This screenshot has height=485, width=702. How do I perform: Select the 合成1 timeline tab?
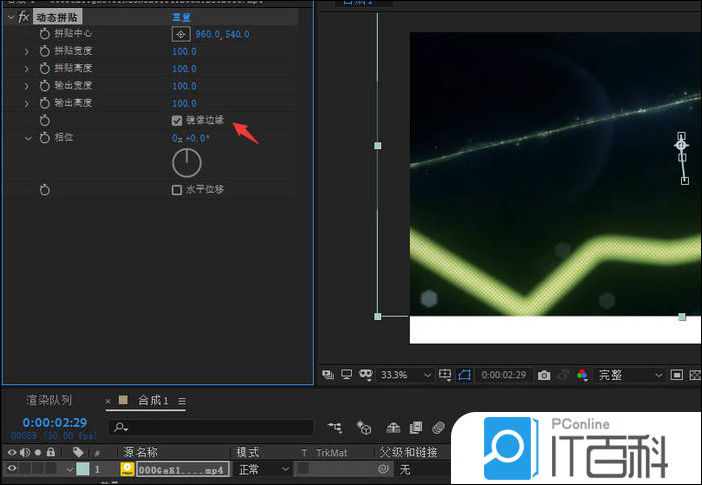(x=151, y=400)
